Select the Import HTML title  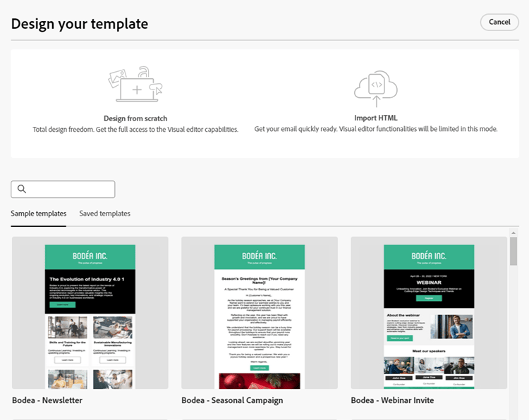(376, 118)
